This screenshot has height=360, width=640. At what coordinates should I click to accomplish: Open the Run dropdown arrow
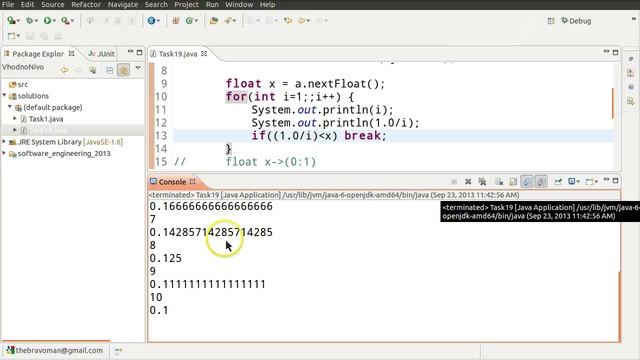point(55,21)
